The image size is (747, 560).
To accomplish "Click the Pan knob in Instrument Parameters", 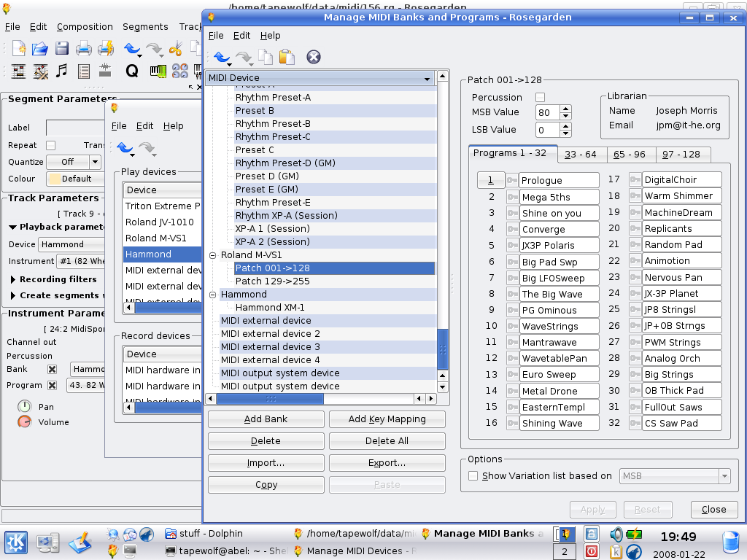I will pos(24,407).
